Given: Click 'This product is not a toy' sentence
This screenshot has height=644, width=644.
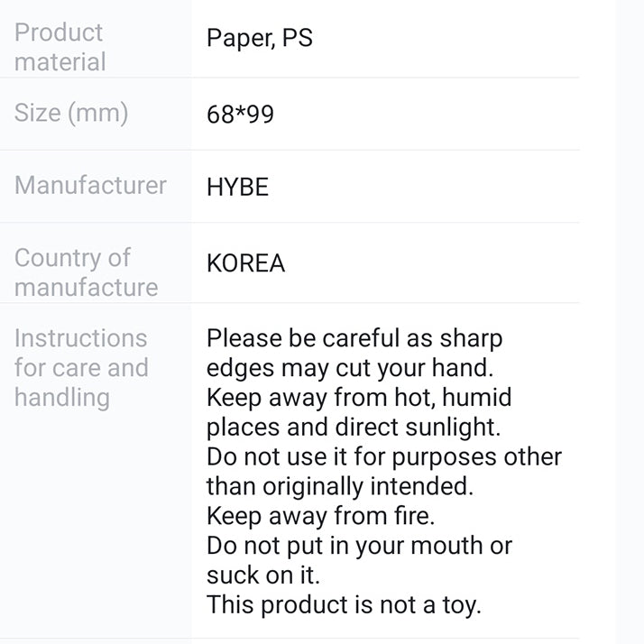Looking at the screenshot, I should (x=344, y=604).
